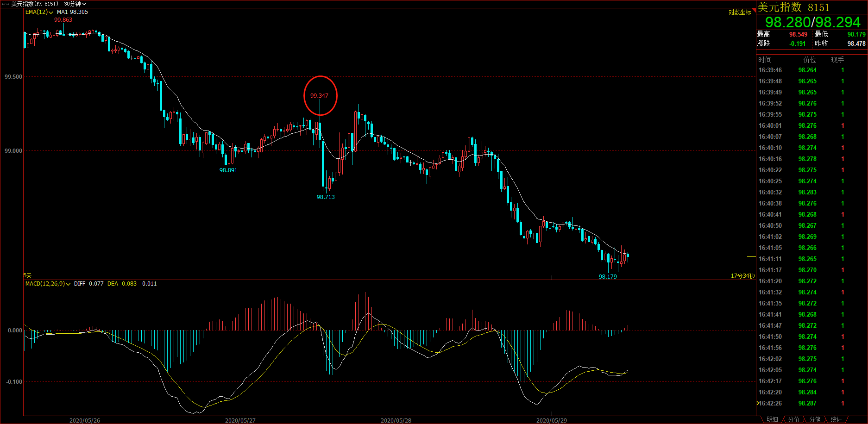
Task: Select the 16:40:01 tick row
Action: pos(811,126)
